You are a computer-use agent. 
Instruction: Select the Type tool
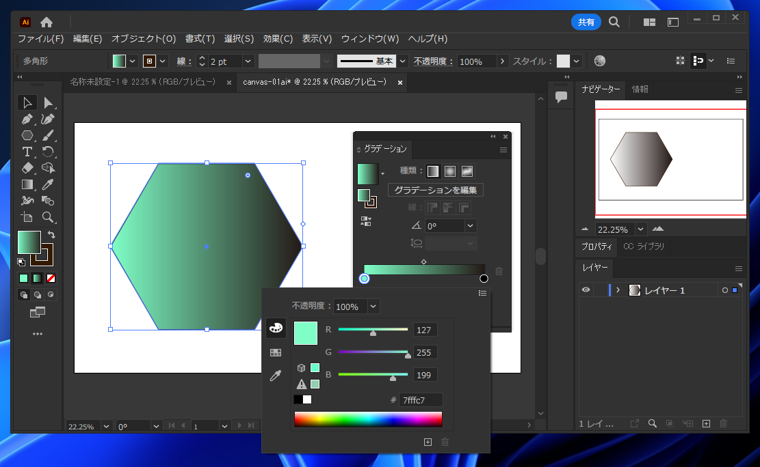(27, 152)
